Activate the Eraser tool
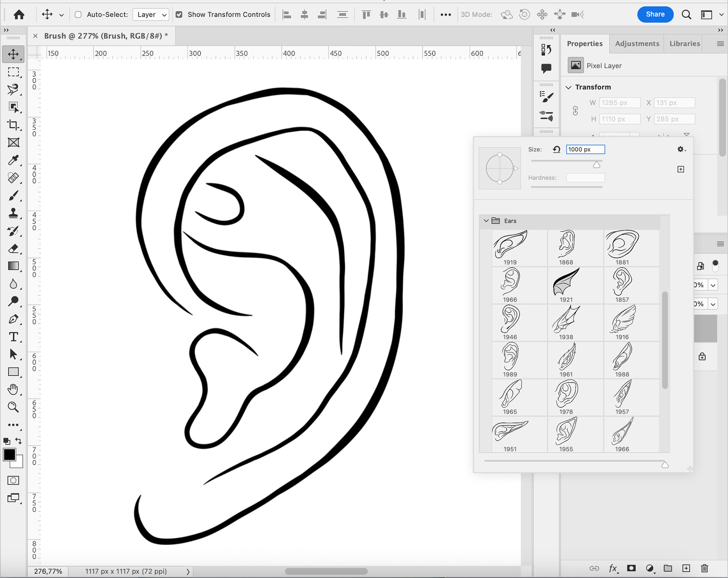728x578 pixels. point(13,249)
